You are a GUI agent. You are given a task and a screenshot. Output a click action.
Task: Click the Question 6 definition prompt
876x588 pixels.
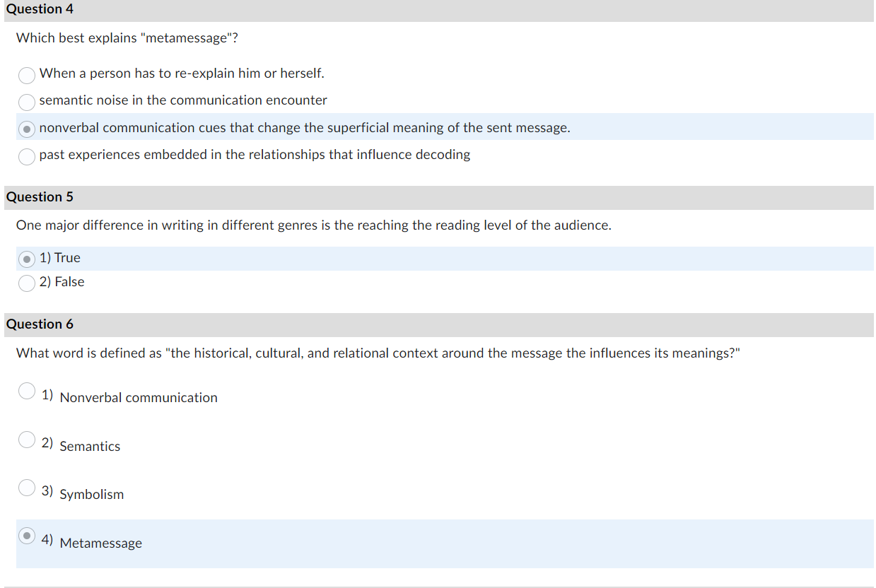[378, 353]
